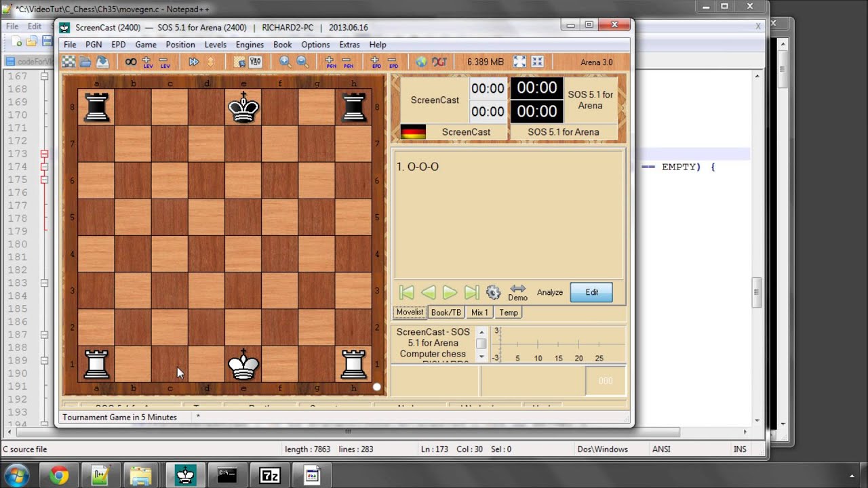Jump to last move in game
This screenshot has height=488, width=868.
click(x=471, y=292)
